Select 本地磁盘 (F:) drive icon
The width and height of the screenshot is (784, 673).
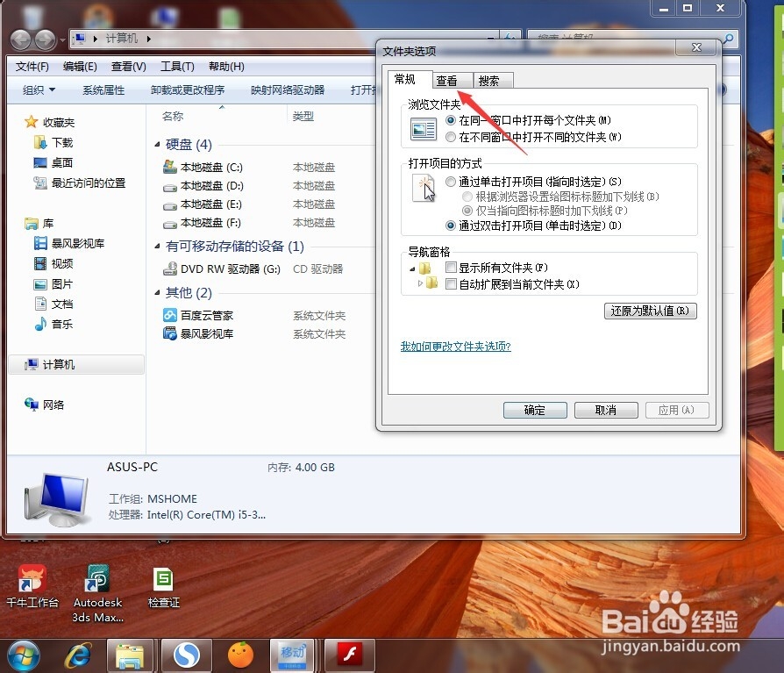(170, 224)
